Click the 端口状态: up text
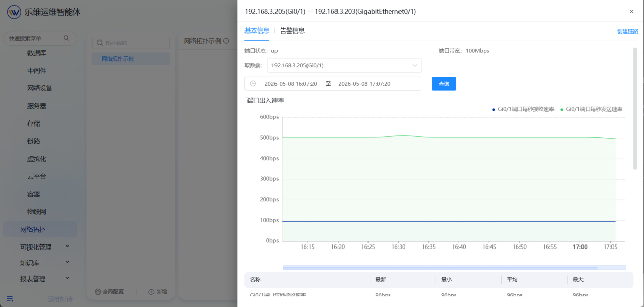This screenshot has width=644, height=307. pyautogui.click(x=261, y=51)
